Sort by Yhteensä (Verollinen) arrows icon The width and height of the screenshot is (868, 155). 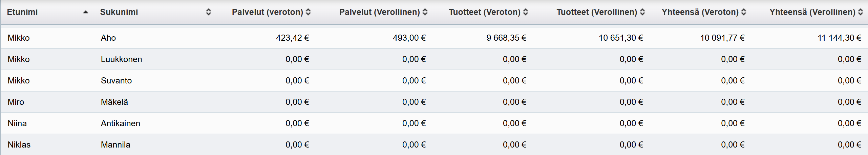point(861,12)
